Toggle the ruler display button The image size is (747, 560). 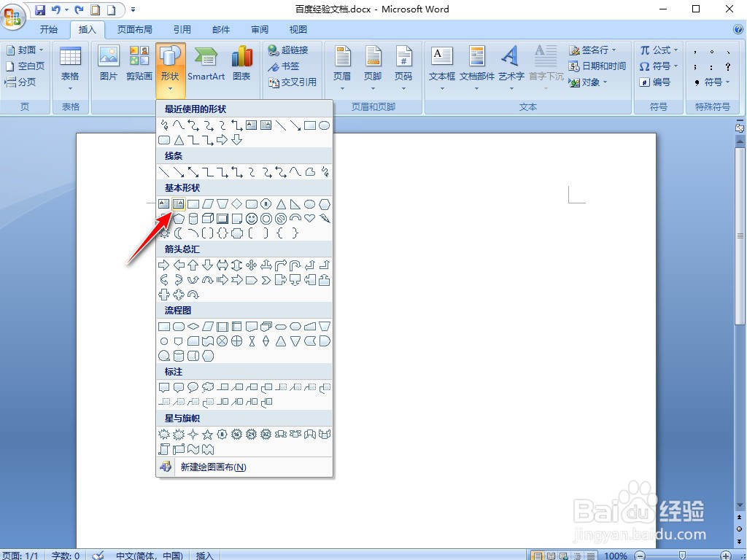739,128
